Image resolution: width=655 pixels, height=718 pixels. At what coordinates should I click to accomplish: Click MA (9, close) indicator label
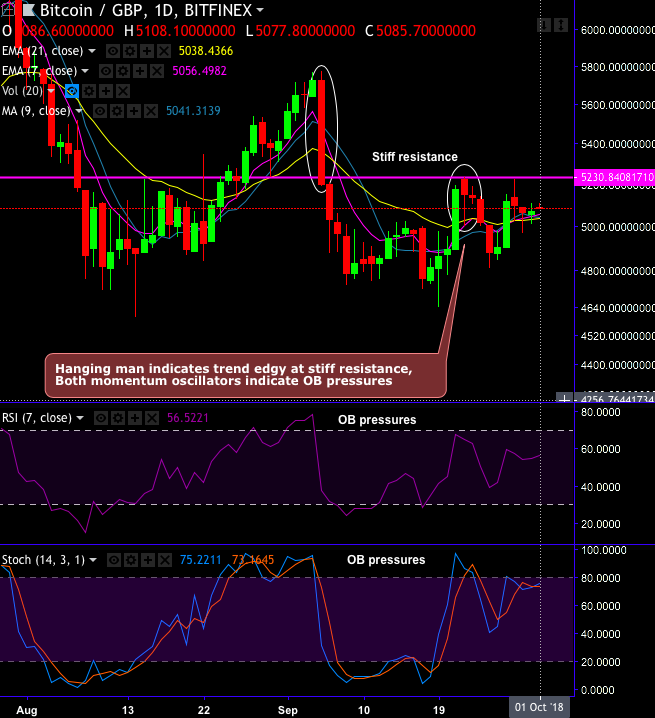pos(36,111)
